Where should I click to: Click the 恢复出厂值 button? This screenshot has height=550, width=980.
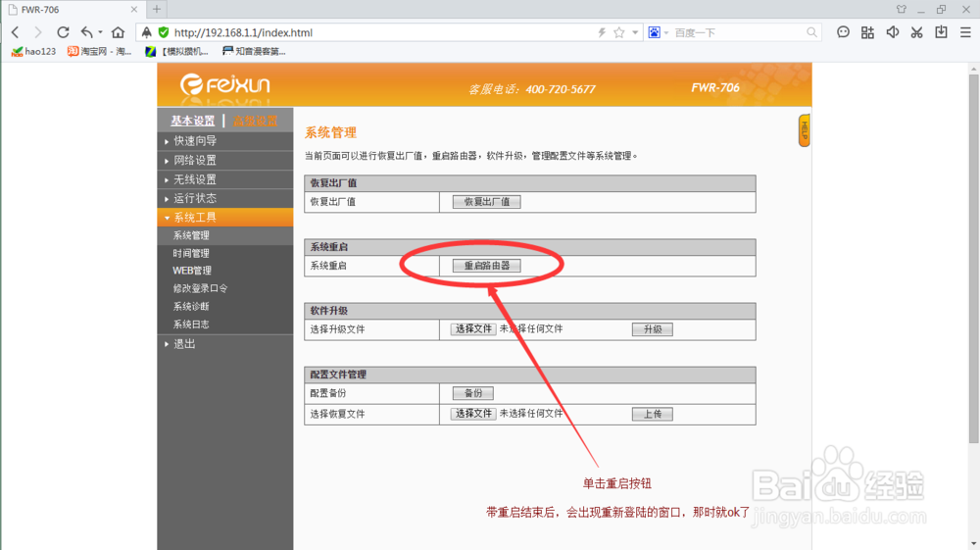(x=487, y=202)
